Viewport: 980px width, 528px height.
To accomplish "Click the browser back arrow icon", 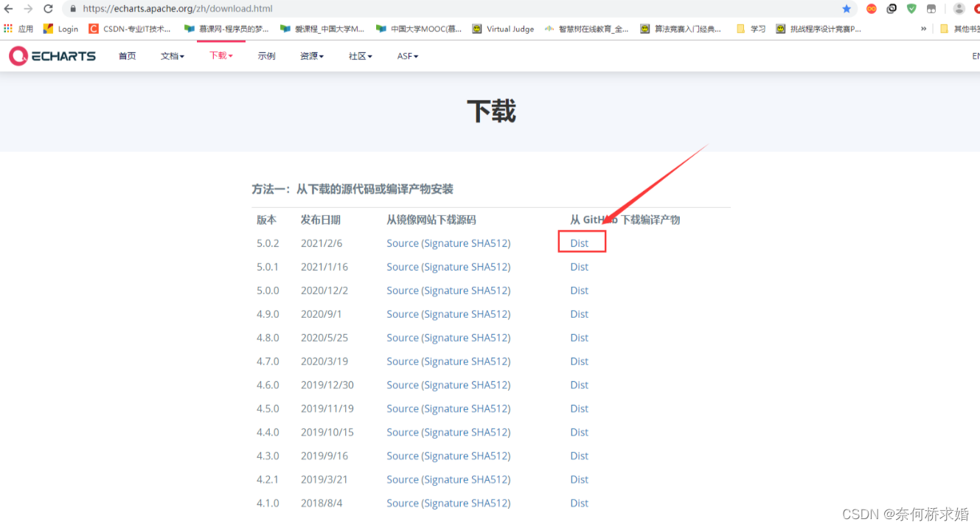I will 7,9.
